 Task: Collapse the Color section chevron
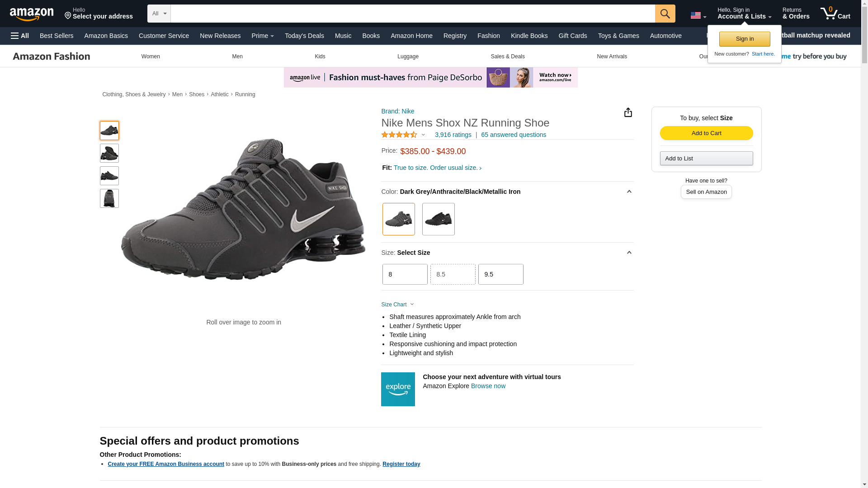point(629,192)
